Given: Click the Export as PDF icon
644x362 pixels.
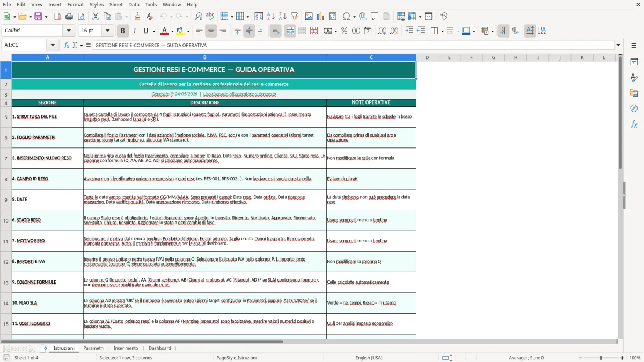Looking at the screenshot, I should click(x=57, y=17).
